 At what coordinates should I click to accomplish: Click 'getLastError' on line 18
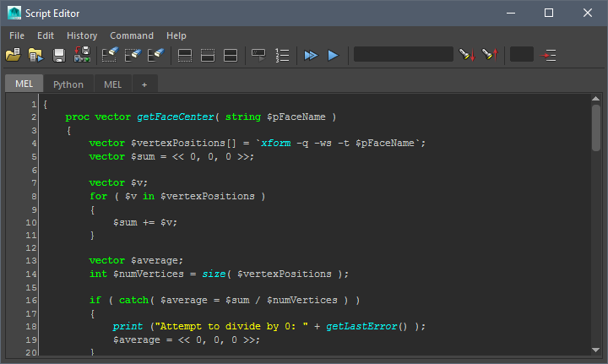coord(361,326)
